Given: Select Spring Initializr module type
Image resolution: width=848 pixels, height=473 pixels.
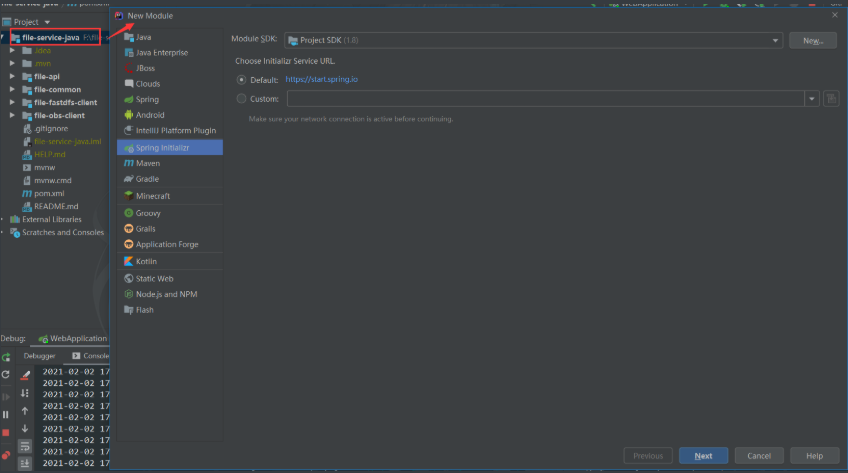Looking at the screenshot, I should tap(170, 148).
